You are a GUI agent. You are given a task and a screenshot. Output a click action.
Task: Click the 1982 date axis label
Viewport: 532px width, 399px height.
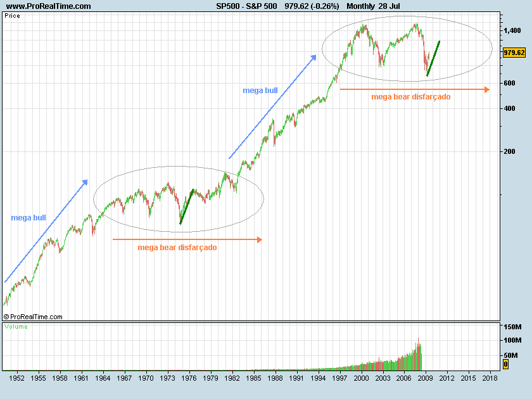(232, 378)
